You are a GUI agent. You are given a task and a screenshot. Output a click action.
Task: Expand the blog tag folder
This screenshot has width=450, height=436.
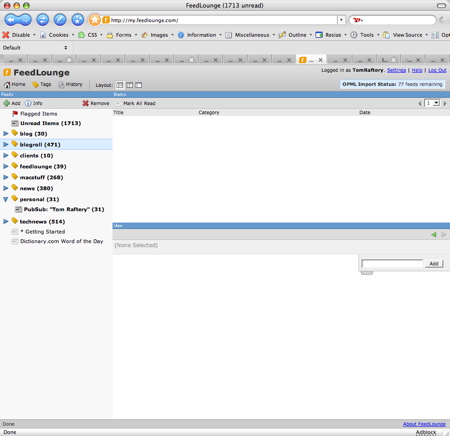[x=6, y=133]
